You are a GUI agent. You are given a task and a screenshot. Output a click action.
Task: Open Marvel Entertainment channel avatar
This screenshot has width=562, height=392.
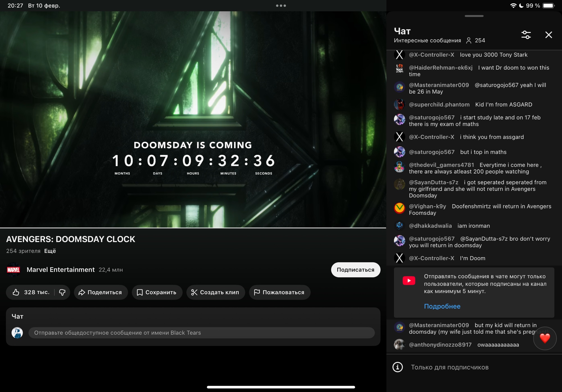point(13,270)
